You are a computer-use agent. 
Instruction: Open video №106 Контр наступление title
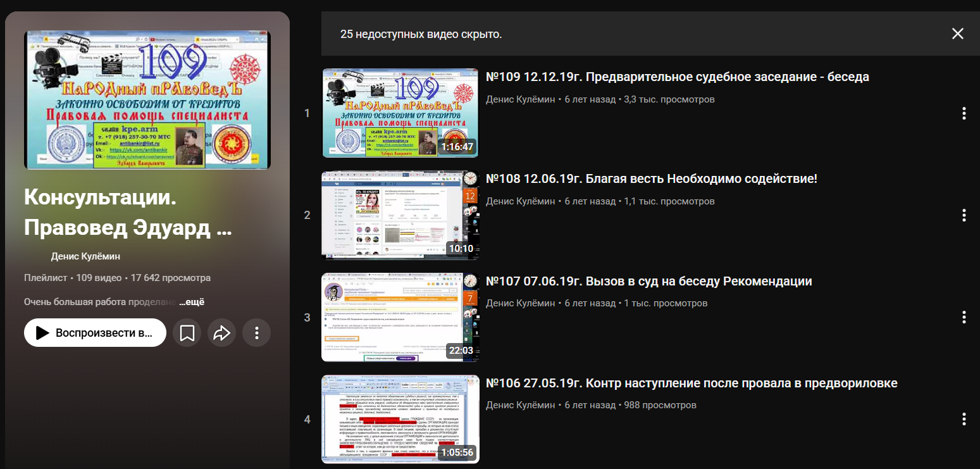point(691,384)
